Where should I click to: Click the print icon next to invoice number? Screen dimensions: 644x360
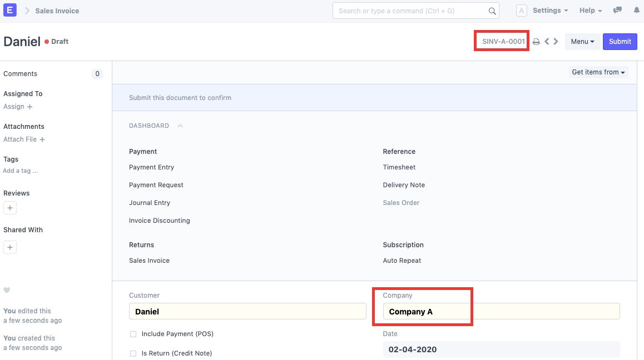pyautogui.click(x=536, y=42)
